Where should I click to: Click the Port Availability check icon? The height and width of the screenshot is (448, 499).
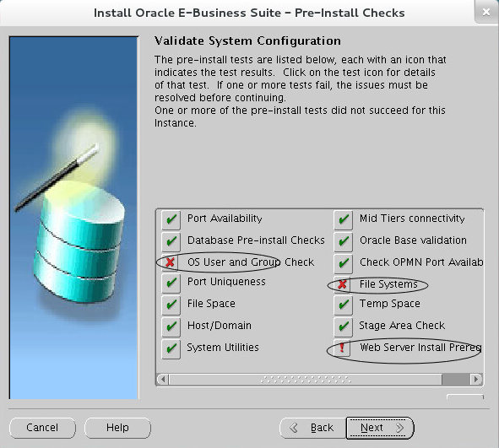pyautogui.click(x=171, y=219)
